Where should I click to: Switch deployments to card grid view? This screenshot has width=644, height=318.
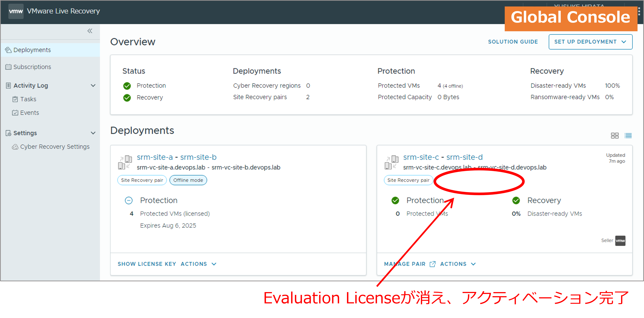pyautogui.click(x=614, y=135)
